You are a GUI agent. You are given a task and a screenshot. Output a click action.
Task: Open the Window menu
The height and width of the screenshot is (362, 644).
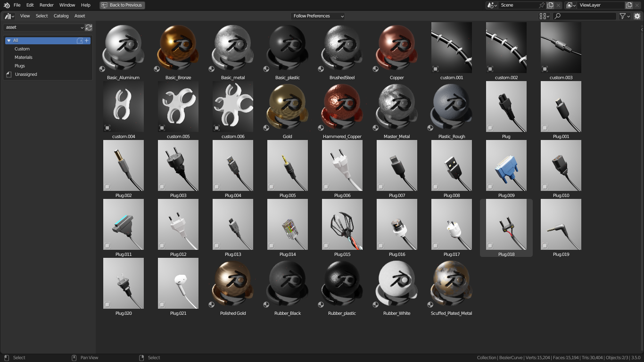click(x=67, y=5)
